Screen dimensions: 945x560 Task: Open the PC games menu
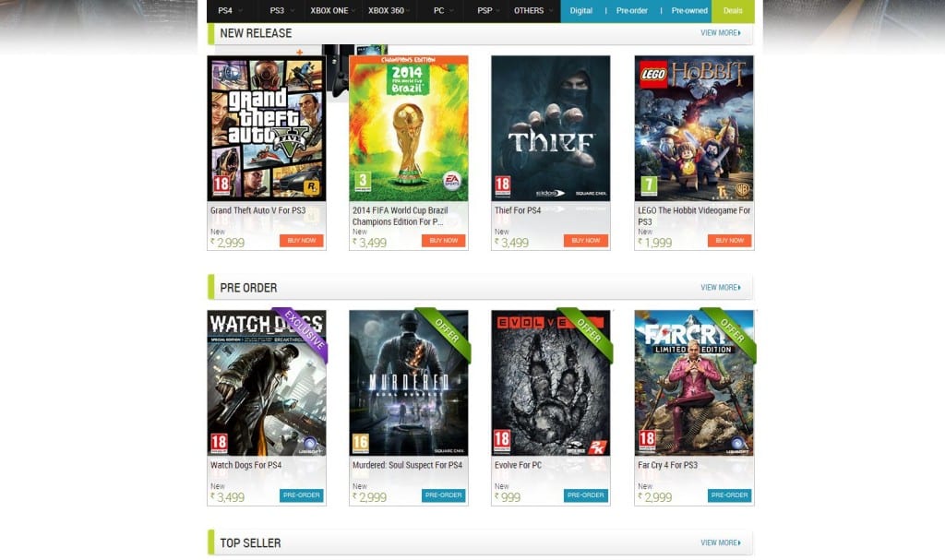pos(442,11)
